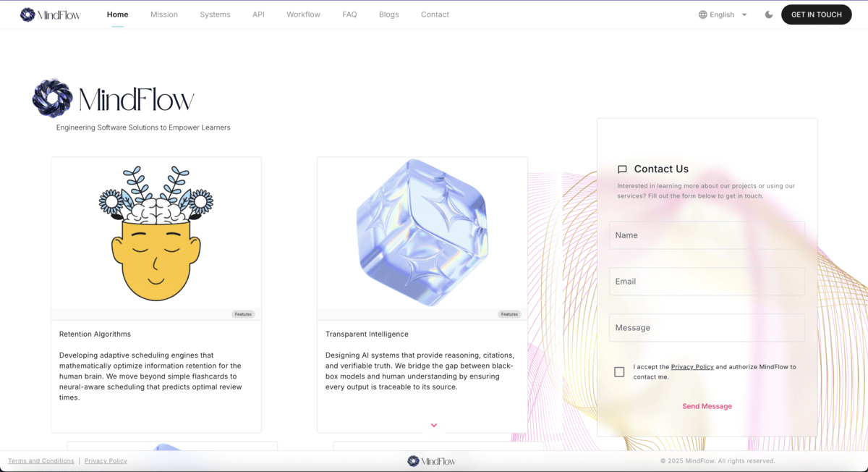Open the Contact nav item
Viewport: 868px width, 472px height.
point(435,14)
